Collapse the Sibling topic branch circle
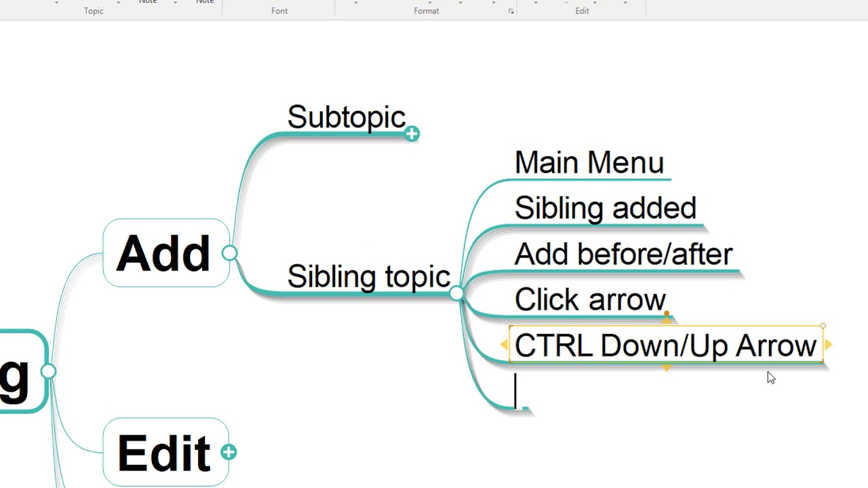The height and width of the screenshot is (488, 868). pyautogui.click(x=456, y=293)
